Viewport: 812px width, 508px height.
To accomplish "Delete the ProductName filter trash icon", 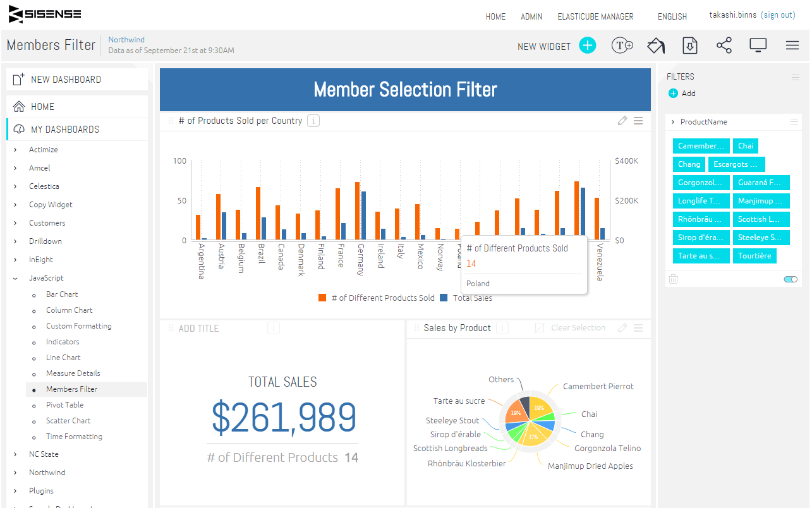I will [674, 279].
